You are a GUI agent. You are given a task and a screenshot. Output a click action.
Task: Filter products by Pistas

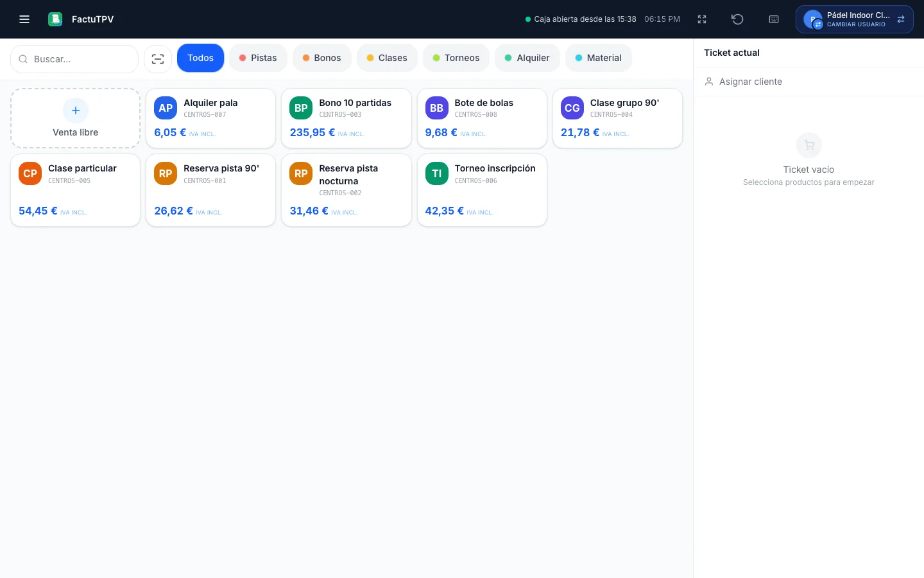point(258,58)
